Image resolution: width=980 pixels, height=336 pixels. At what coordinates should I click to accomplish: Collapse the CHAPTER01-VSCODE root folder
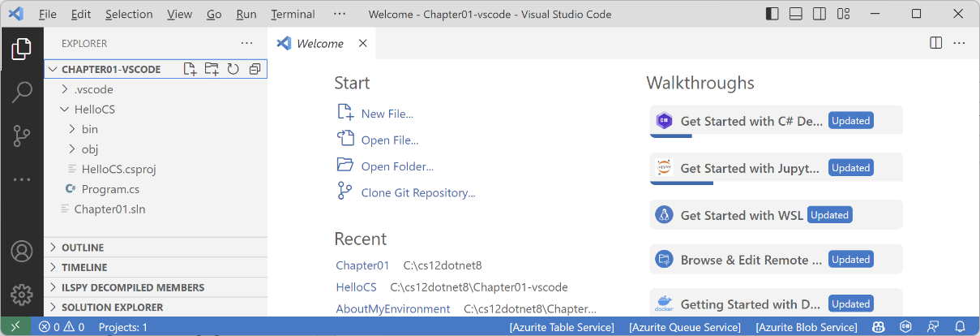pos(53,69)
